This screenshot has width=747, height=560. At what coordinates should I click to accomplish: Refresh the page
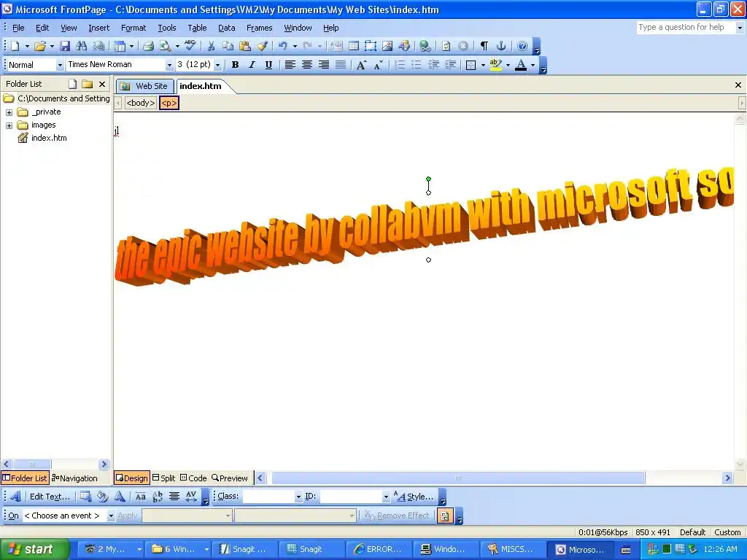click(x=446, y=46)
